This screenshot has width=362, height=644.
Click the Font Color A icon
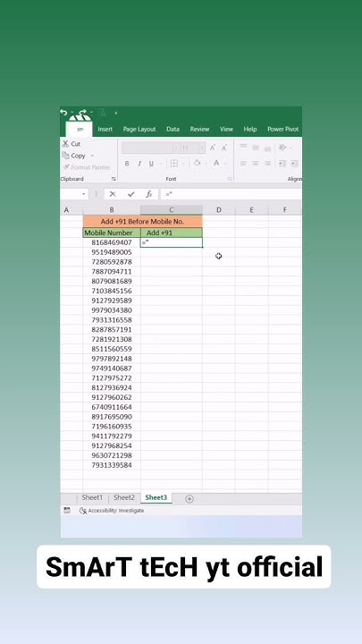(216, 163)
